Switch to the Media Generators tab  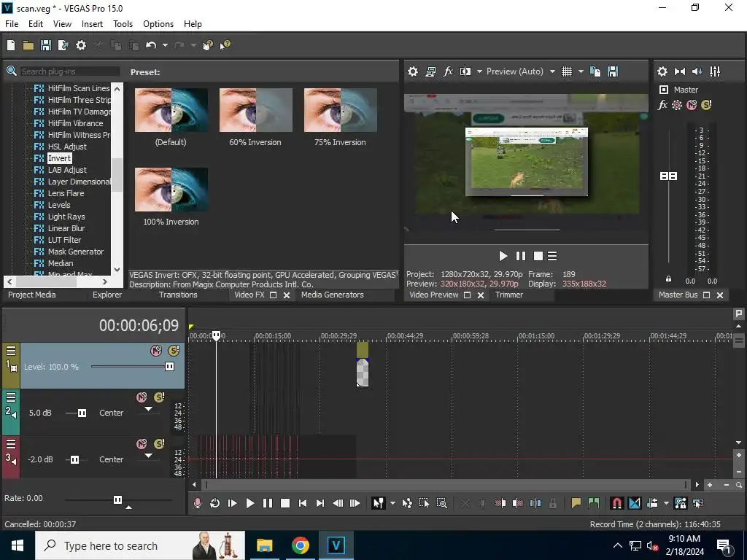tap(333, 295)
